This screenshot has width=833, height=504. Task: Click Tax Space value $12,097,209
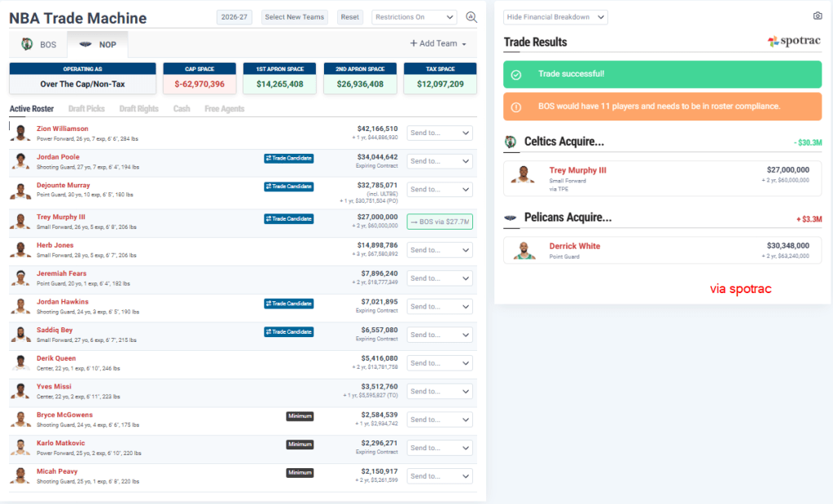[440, 84]
